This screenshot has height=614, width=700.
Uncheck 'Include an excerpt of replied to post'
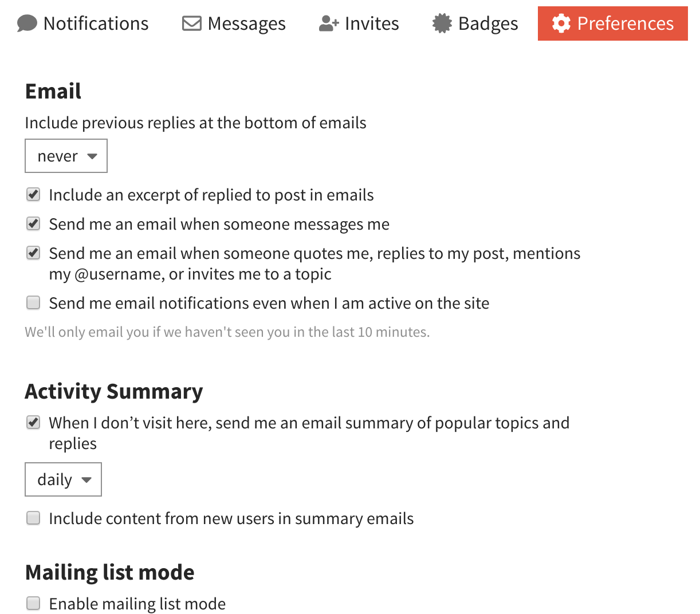coord(33,195)
